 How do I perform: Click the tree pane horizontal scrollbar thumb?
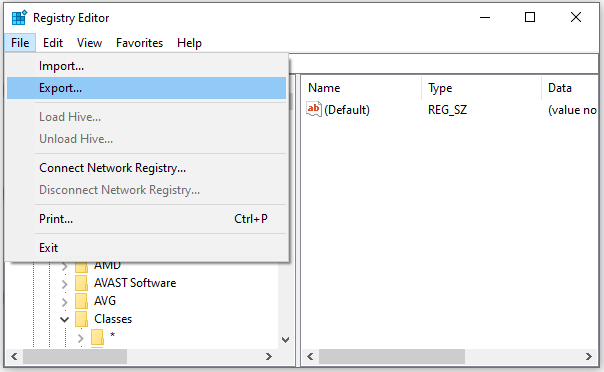tap(75, 357)
